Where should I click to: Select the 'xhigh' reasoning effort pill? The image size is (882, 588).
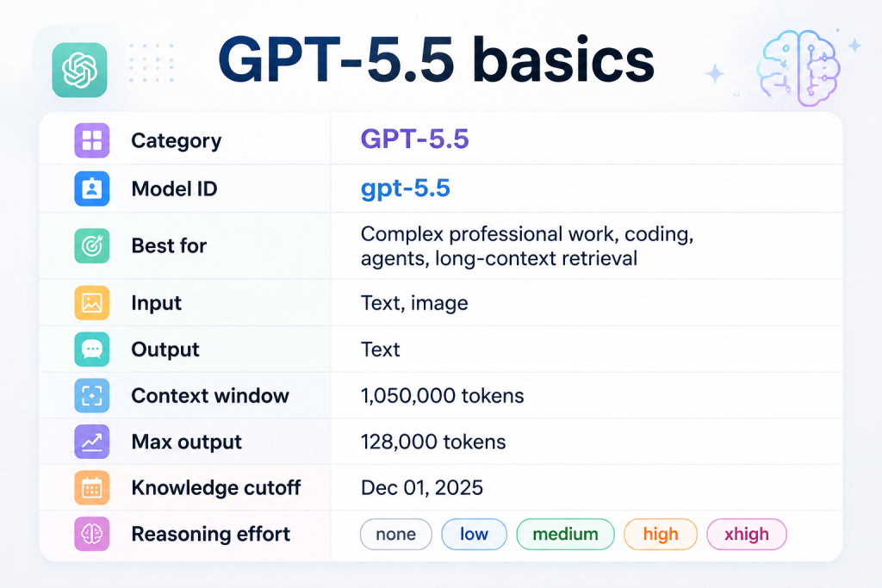[747, 534]
